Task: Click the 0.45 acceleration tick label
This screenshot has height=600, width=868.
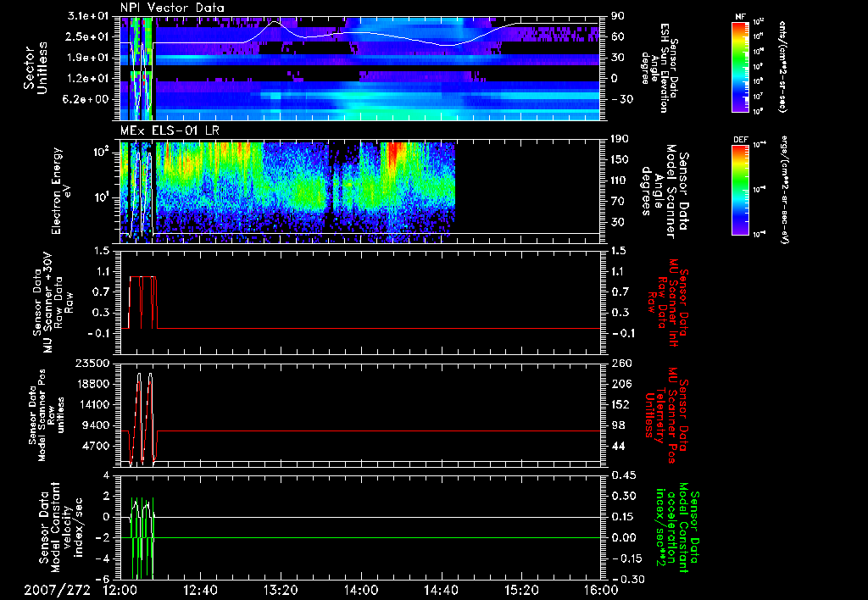Action: point(623,475)
